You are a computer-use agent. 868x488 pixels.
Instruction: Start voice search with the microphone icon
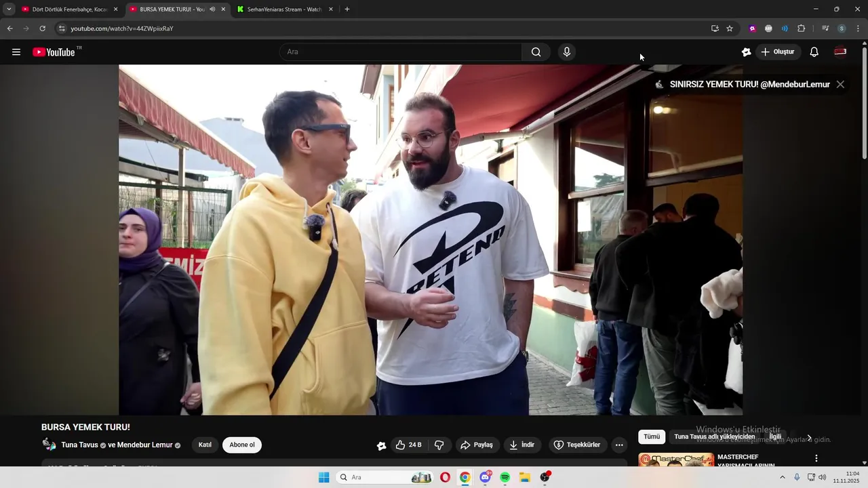tap(567, 52)
